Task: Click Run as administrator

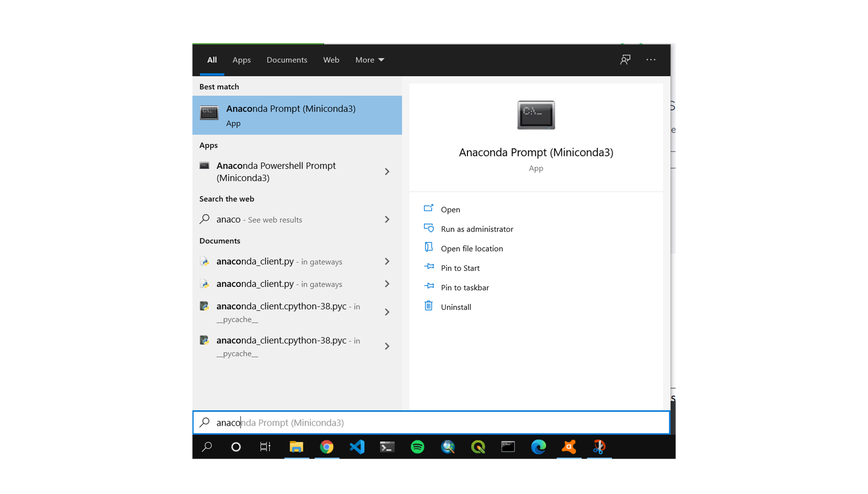Action: [477, 229]
